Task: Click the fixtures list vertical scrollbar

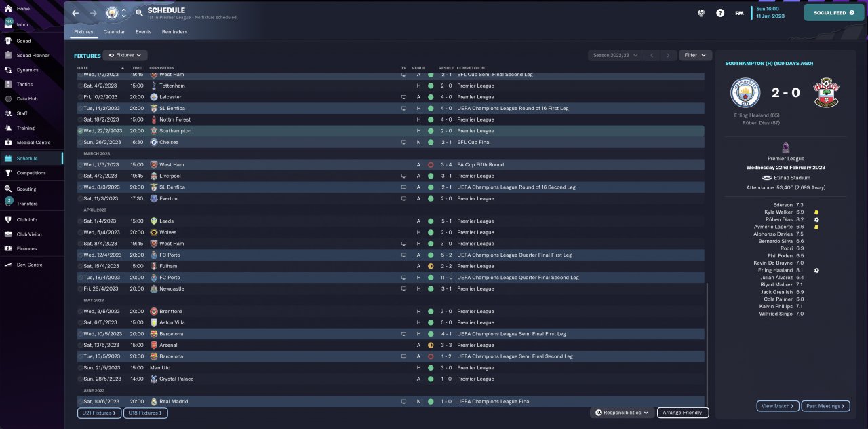Action: [x=707, y=345]
